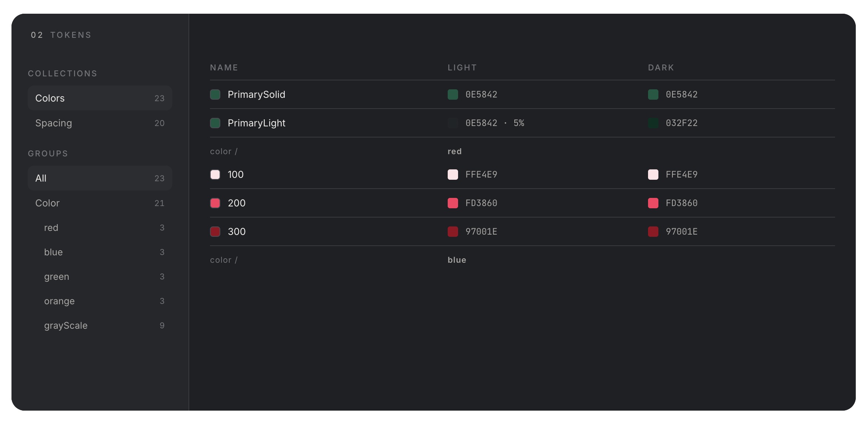Click the LIGHT column header
This screenshot has width=868, height=421.
pyautogui.click(x=462, y=67)
